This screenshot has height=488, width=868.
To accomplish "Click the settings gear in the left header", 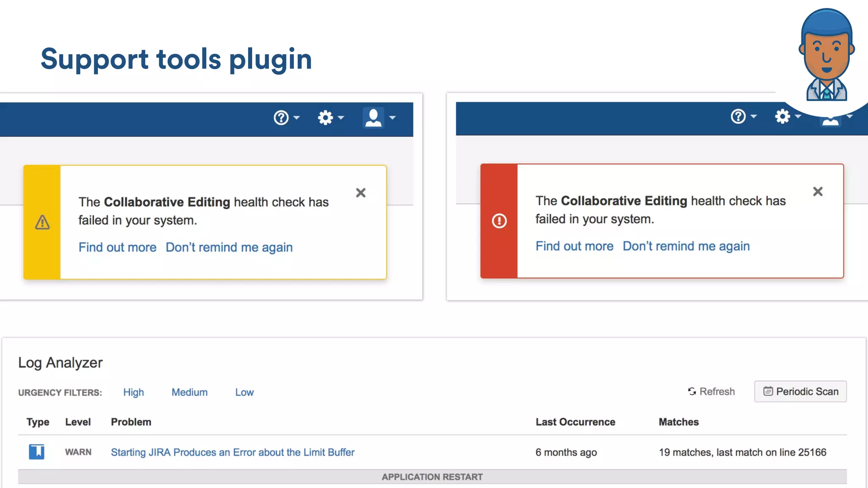I will pyautogui.click(x=325, y=118).
